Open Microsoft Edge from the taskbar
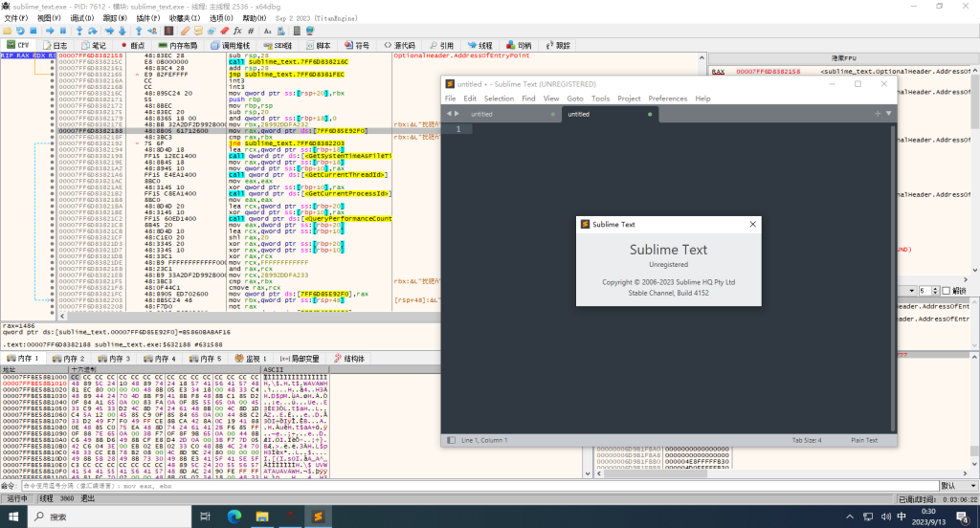Viewport: 980px width, 528px height. point(234,517)
